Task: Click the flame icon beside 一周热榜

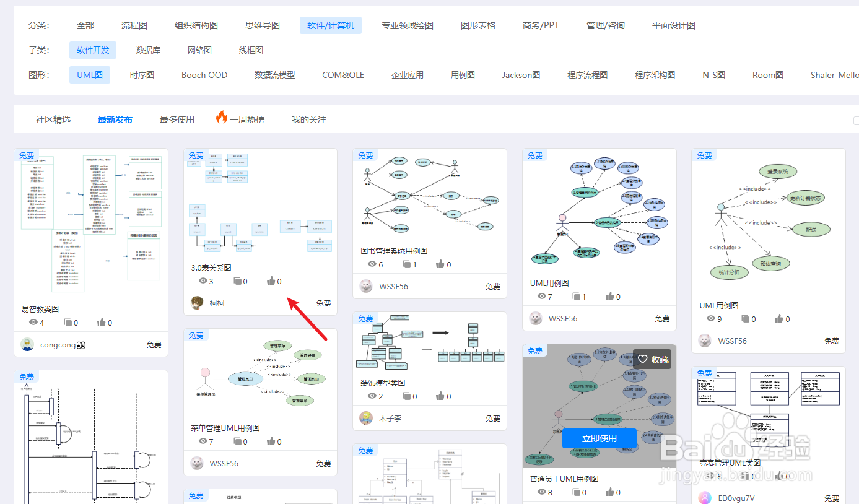Action: tap(221, 119)
